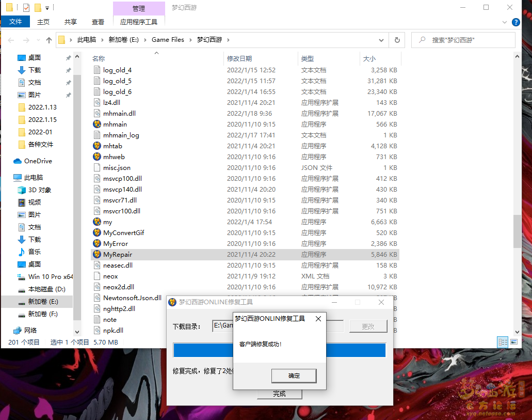
Task: Open the 2022.1.13 folder in quick access
Action: point(42,107)
